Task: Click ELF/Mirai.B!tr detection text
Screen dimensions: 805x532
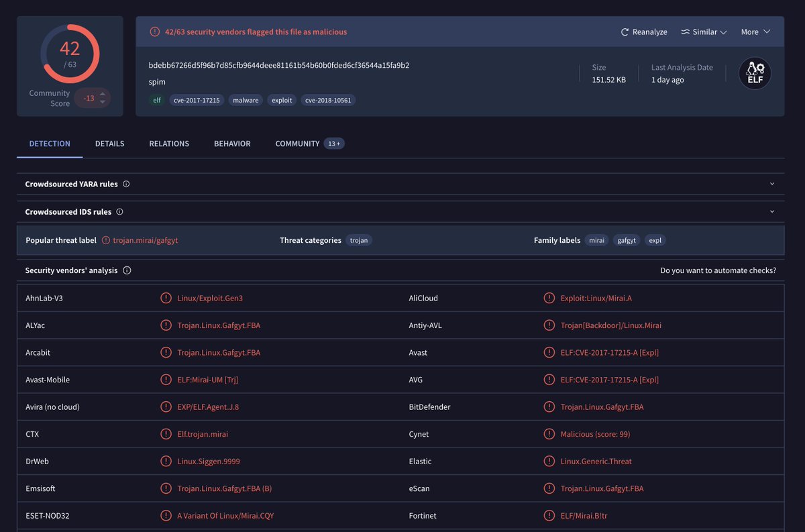Action: [584, 515]
